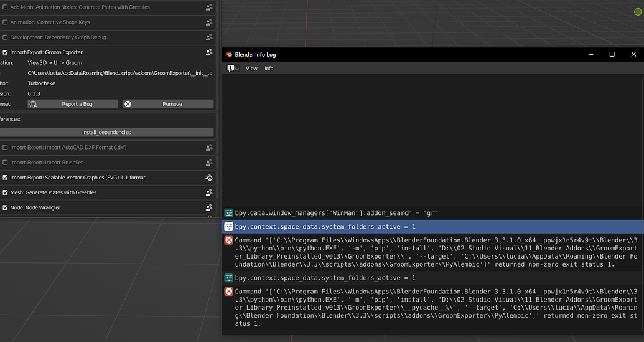The image size is (644, 342).
Task: Click the version value 0.1.3
Action: coord(34,93)
